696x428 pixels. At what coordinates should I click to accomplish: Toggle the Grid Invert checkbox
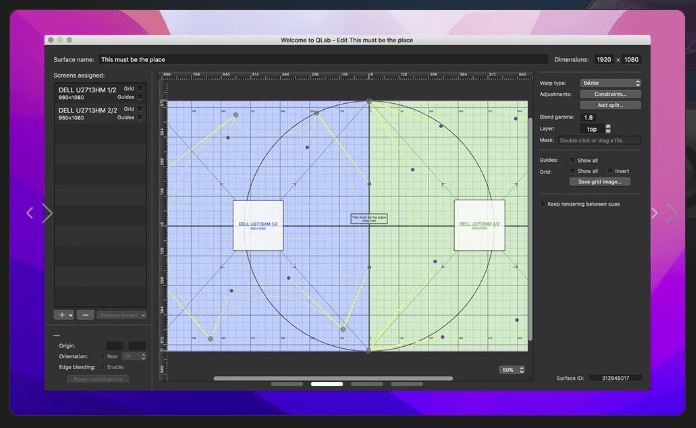610,171
